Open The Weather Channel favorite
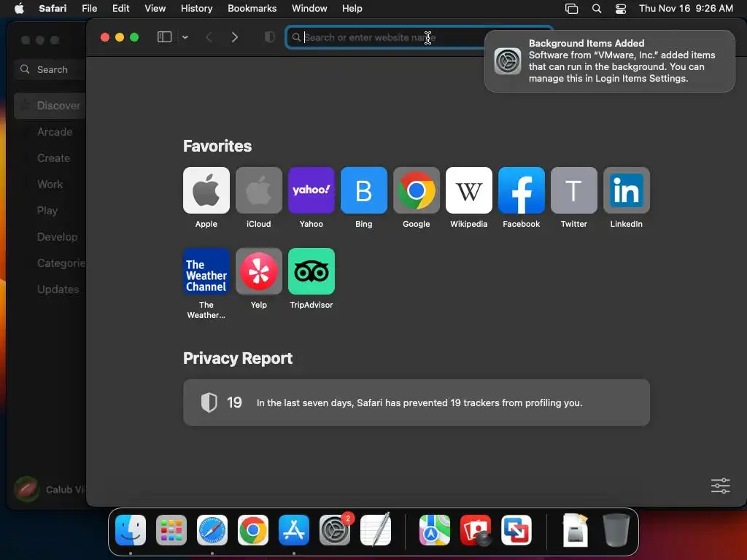The width and height of the screenshot is (747, 560). 206,271
